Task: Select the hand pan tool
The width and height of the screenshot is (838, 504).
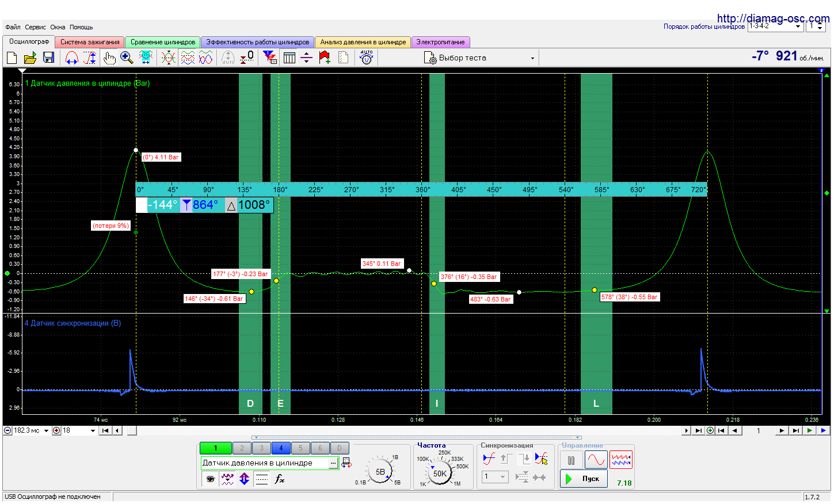Action: point(109,58)
